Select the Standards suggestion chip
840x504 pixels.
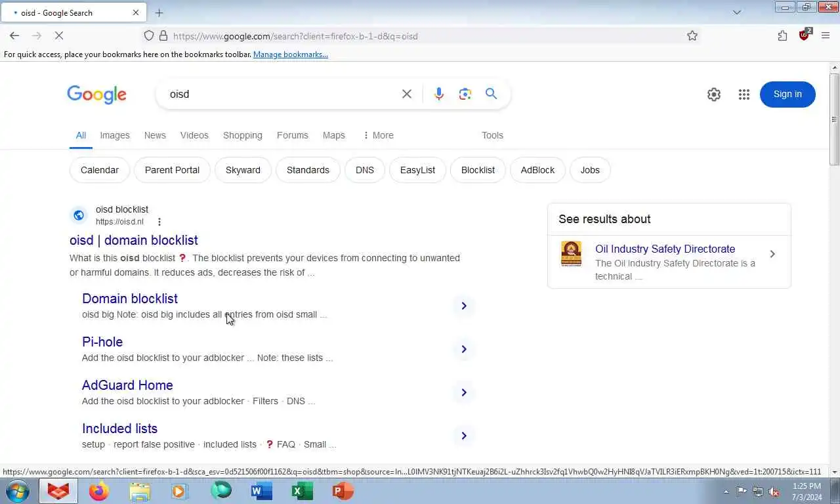tap(308, 170)
